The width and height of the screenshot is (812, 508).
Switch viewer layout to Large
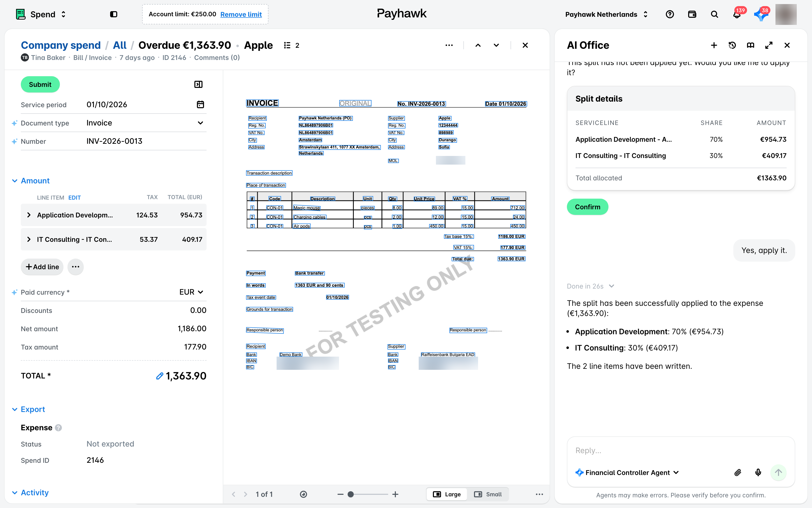[447, 494]
